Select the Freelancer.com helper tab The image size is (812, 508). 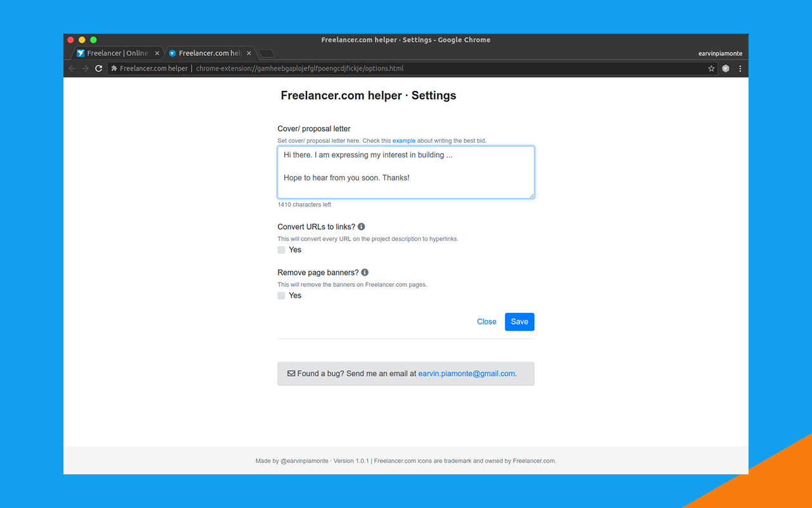pos(210,53)
